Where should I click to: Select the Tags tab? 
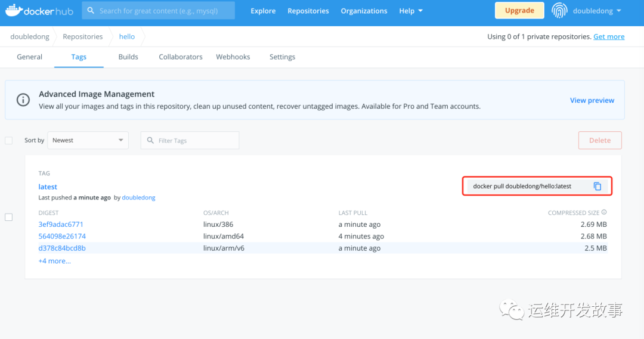(x=79, y=57)
